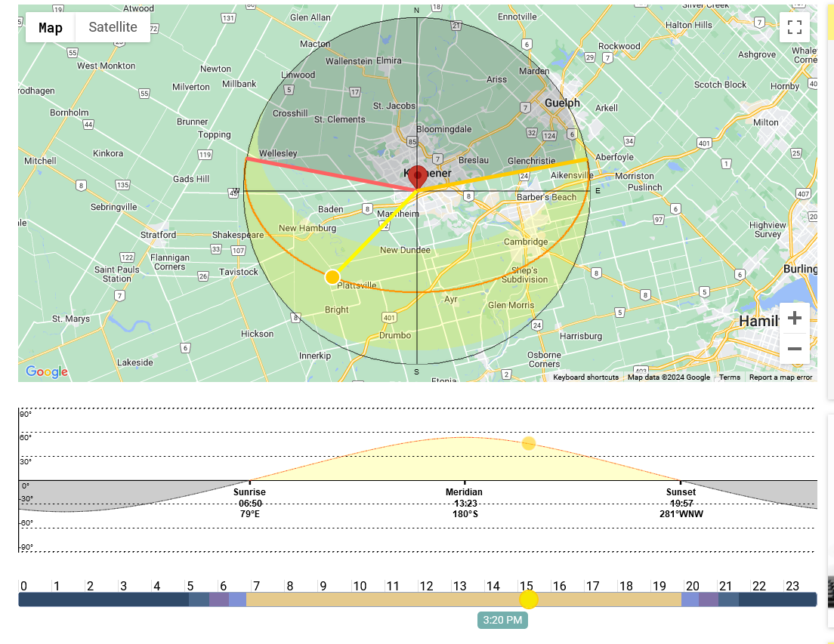
Task: Switch to Map view
Action: tap(50, 26)
